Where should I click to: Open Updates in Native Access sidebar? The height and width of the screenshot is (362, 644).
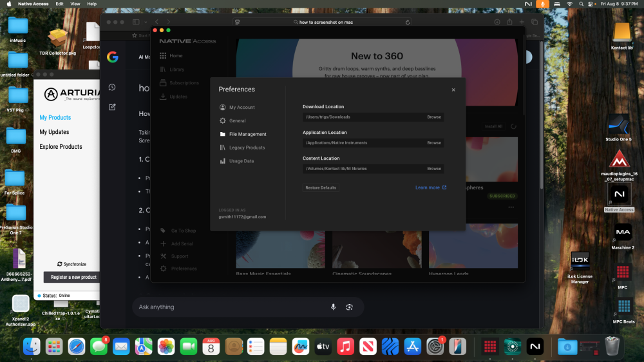coord(173,97)
